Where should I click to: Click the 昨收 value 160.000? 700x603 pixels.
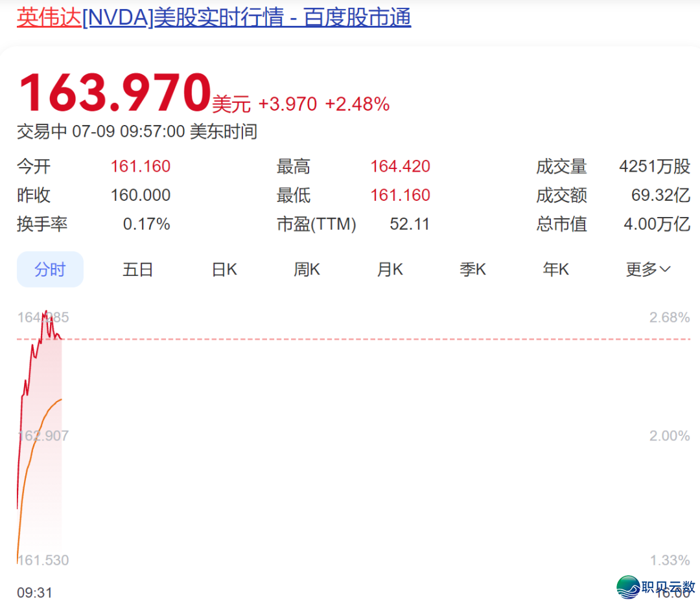[140, 195]
